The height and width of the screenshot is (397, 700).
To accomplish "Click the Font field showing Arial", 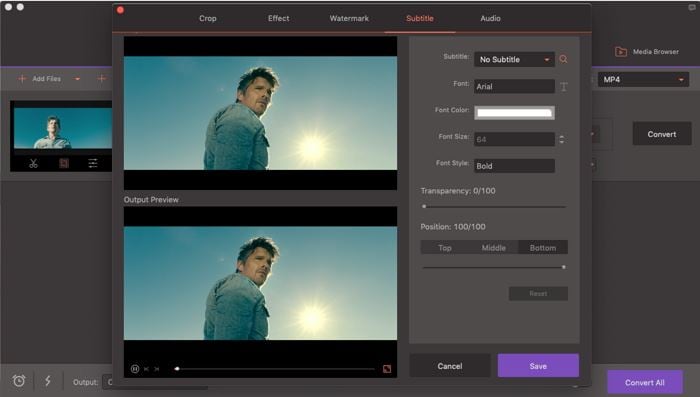I will [514, 86].
